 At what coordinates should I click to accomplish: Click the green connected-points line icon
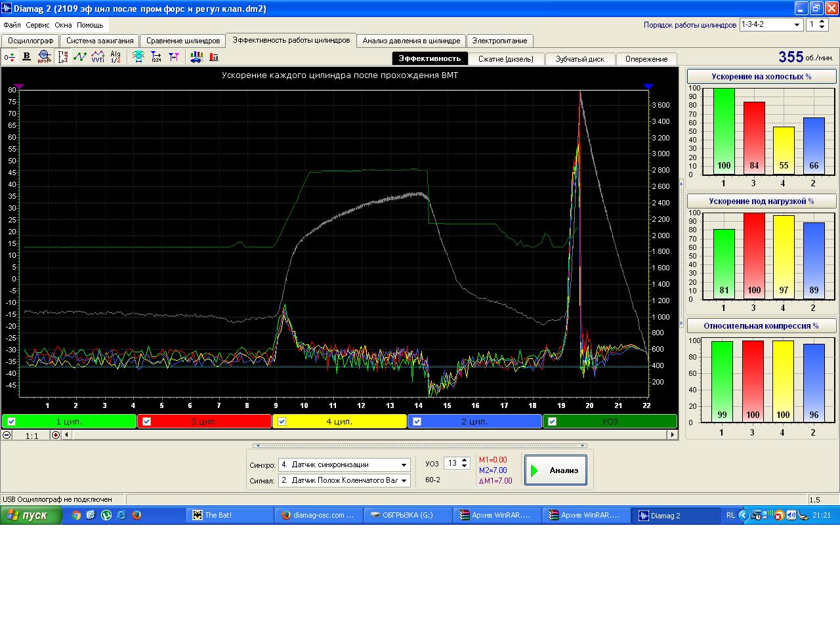[x=80, y=57]
